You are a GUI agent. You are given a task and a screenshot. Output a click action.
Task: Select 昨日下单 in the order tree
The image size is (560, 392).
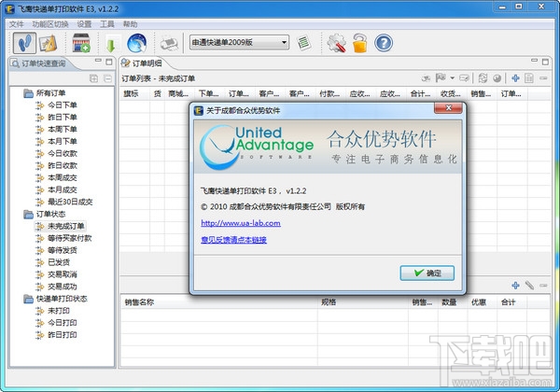click(63, 117)
